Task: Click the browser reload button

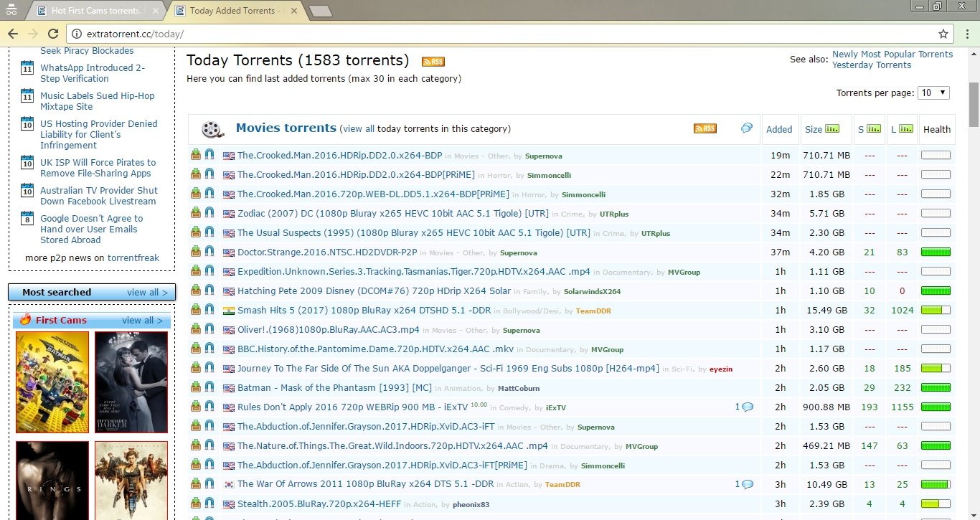Action: [52, 34]
